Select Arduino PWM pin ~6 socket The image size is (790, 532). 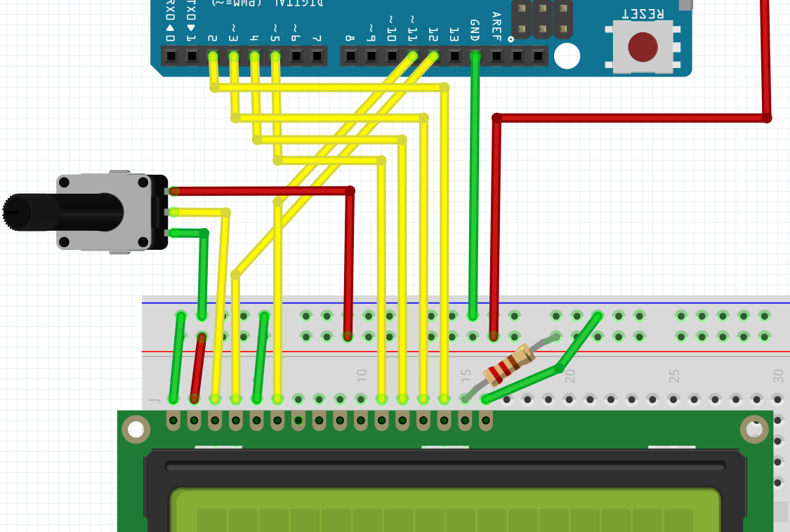point(296,55)
